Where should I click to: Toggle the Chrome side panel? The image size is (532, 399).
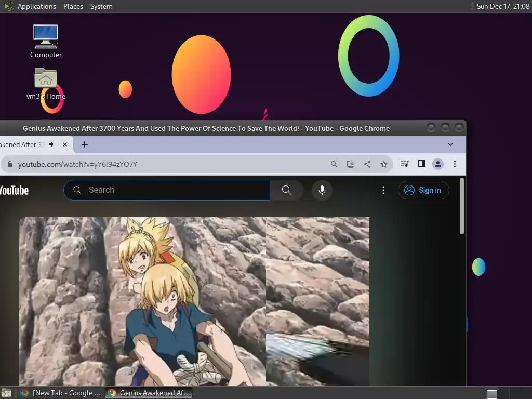point(421,164)
